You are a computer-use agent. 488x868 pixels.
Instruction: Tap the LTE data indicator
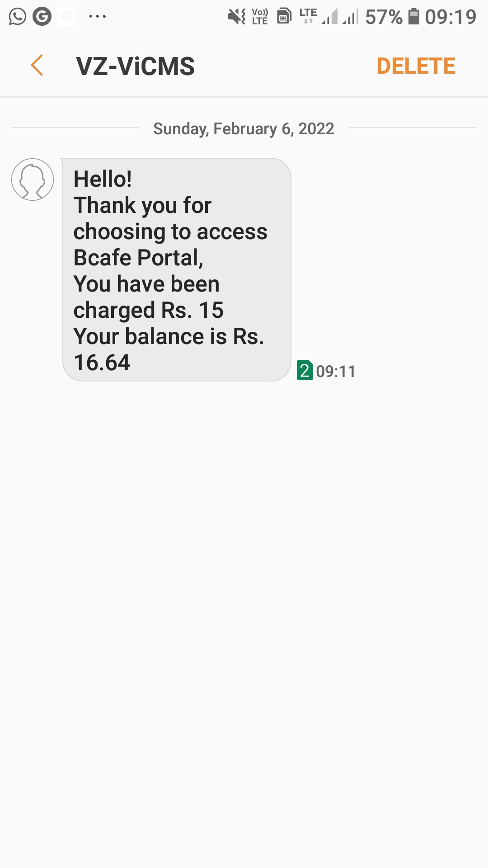coord(308,16)
